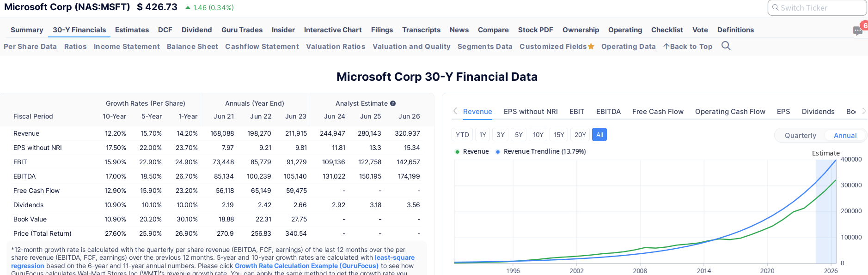This screenshot has height=275, width=868.
Task: Switch chart to Quarterly view
Action: (x=800, y=136)
